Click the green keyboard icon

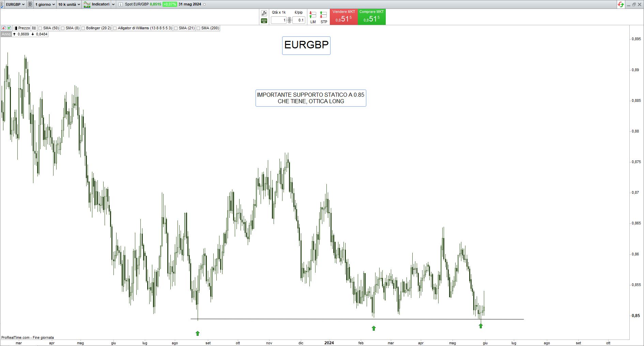coord(264,21)
